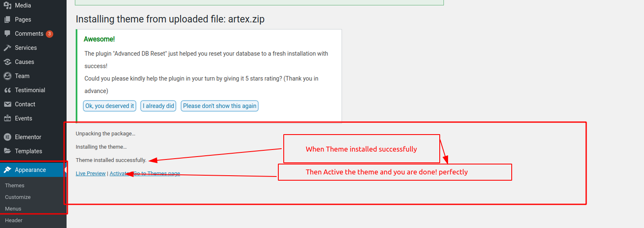Click the Services hammer icon

click(7, 48)
